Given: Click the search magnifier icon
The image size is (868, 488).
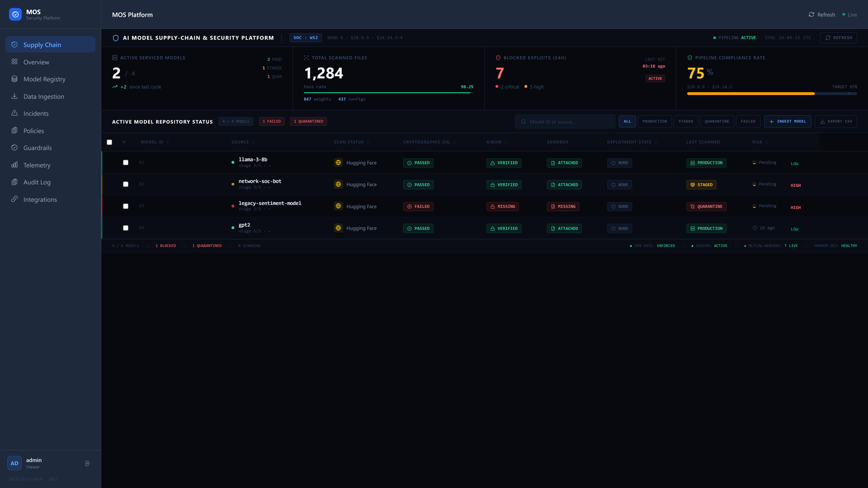Looking at the screenshot, I should pos(524,121).
